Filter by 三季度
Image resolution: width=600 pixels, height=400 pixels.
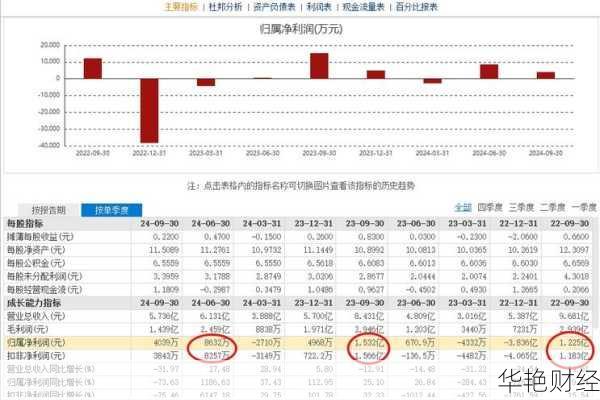(521, 207)
